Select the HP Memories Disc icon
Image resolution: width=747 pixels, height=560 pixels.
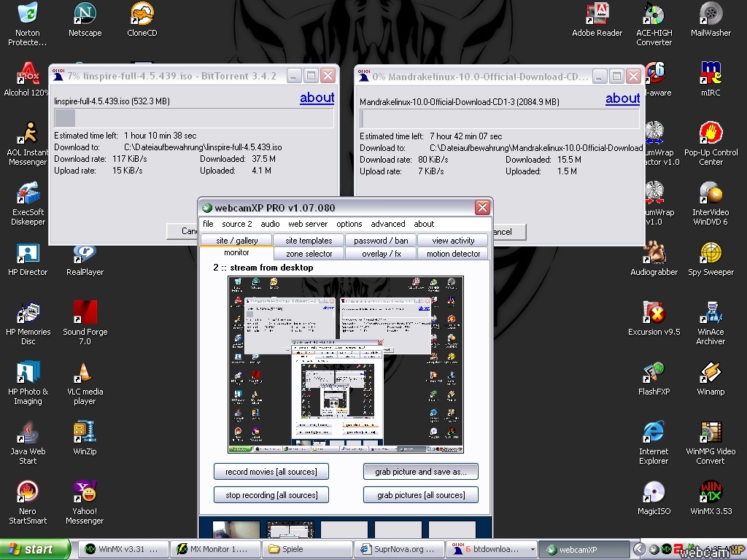point(28,323)
